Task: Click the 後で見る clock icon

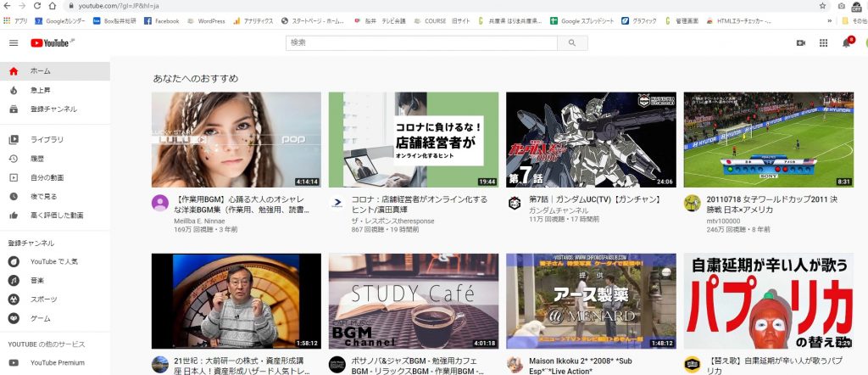Action: (x=14, y=197)
